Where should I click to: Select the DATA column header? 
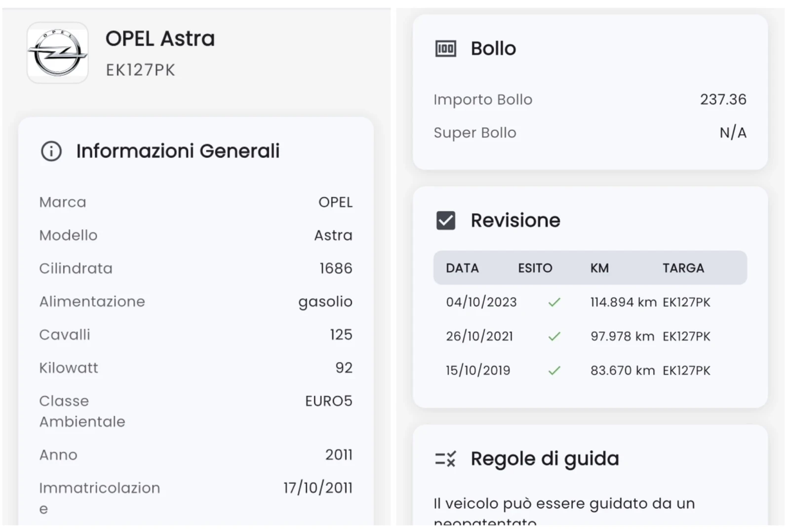click(462, 268)
